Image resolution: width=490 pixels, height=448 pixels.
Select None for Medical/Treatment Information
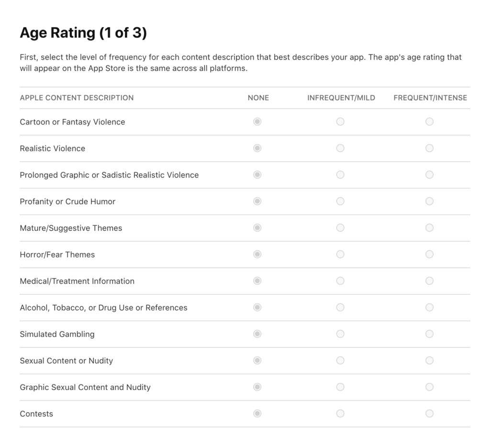257,281
